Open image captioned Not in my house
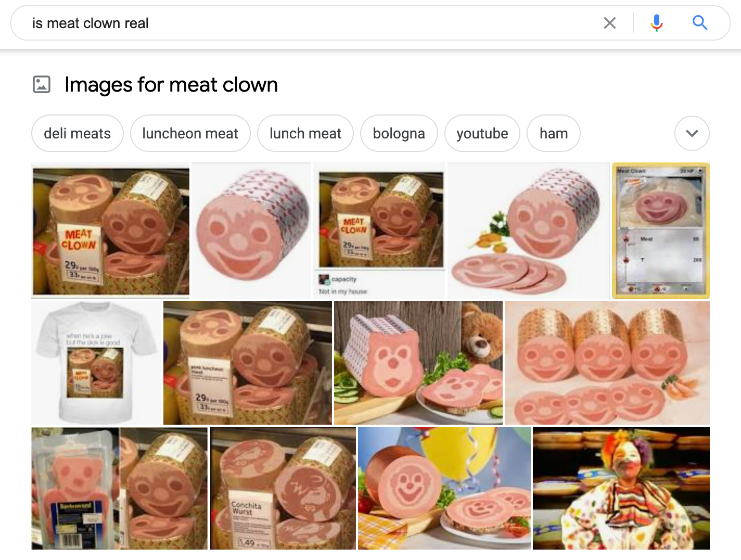The width and height of the screenshot is (741, 560). click(x=380, y=231)
